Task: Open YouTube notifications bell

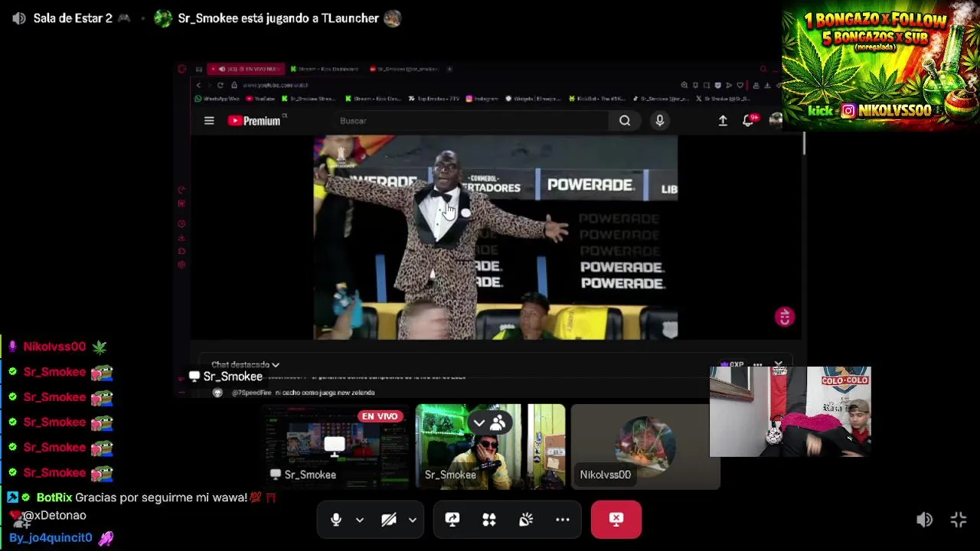Action: pyautogui.click(x=749, y=120)
